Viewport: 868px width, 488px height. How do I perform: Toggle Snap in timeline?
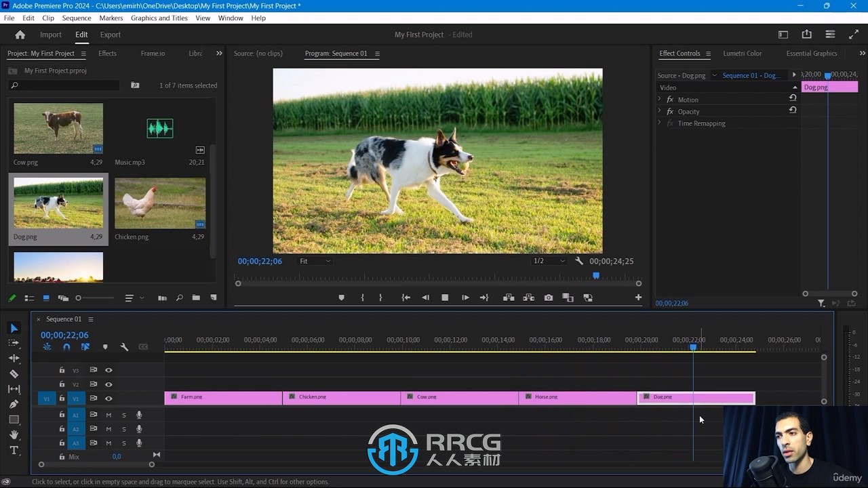pos(66,347)
